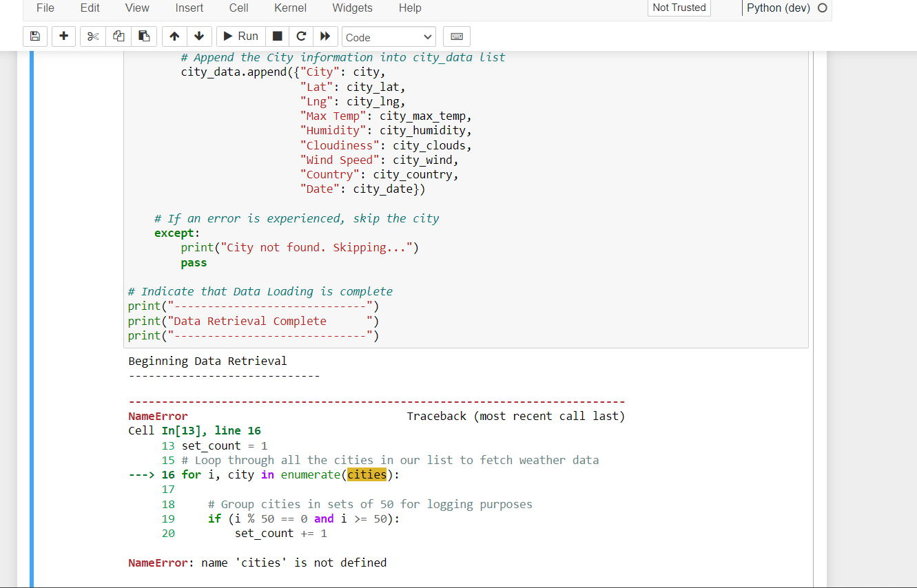The width and height of the screenshot is (917, 588).
Task: Open the Kernel menu
Action: point(290,8)
